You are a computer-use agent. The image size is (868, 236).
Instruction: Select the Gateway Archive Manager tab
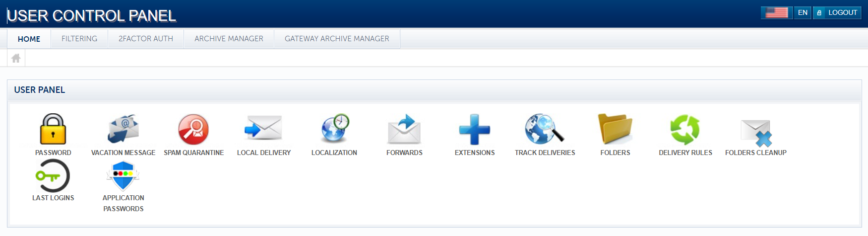pyautogui.click(x=337, y=39)
